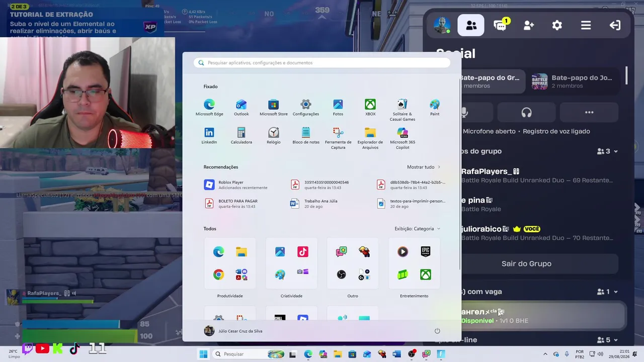Viewport: 644px width, 362px height.
Task: Collapse the group members list chevron
Action: [x=616, y=151]
